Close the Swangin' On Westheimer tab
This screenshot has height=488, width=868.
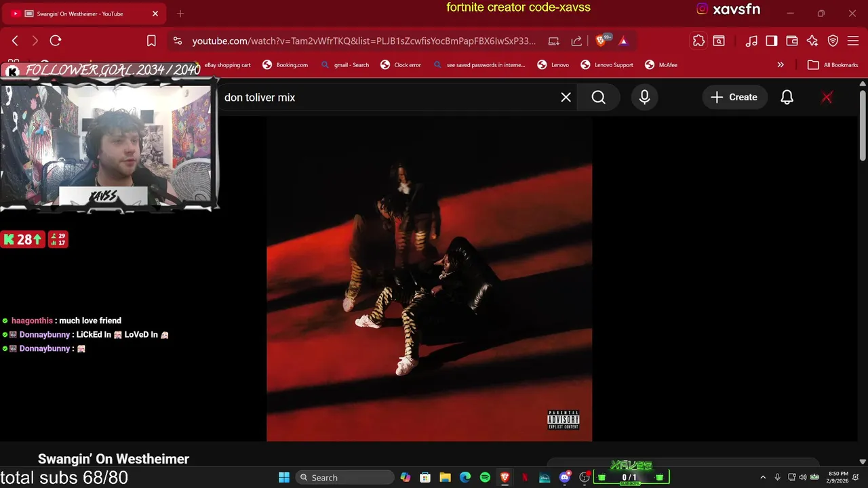[155, 14]
